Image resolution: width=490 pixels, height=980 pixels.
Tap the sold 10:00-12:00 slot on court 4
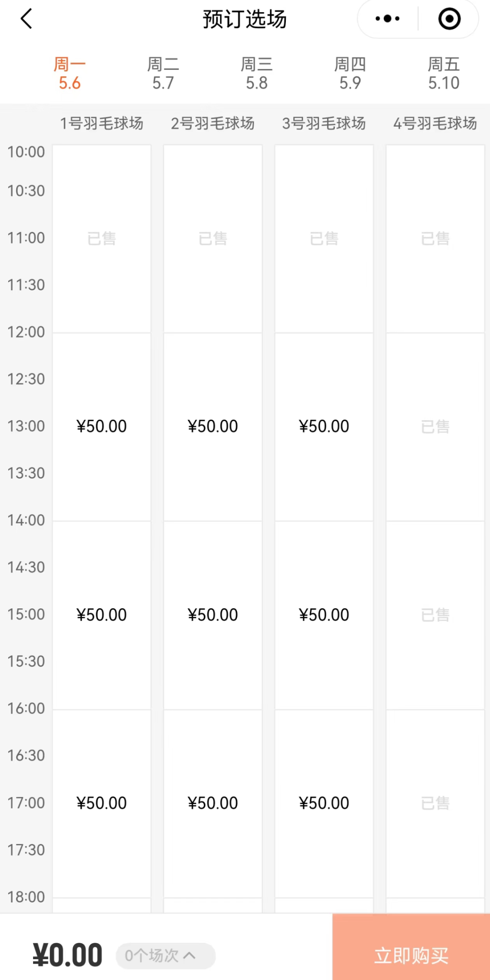click(x=435, y=239)
